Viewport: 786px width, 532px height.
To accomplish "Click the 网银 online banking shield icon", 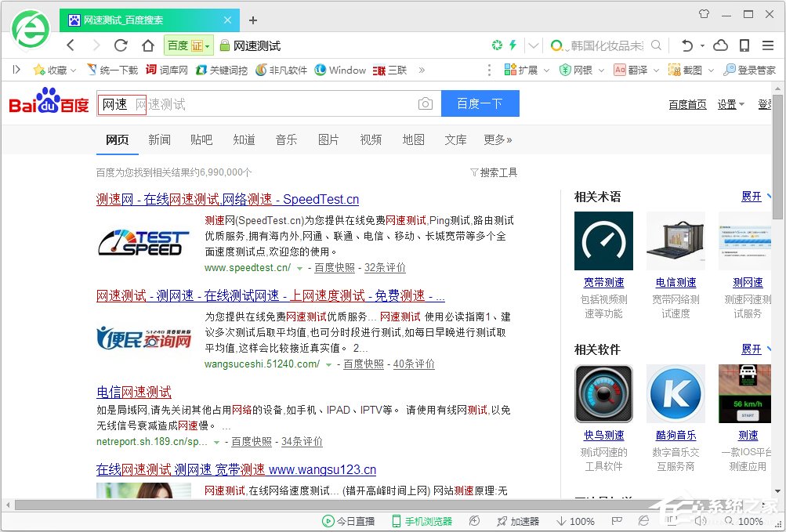I will point(567,69).
